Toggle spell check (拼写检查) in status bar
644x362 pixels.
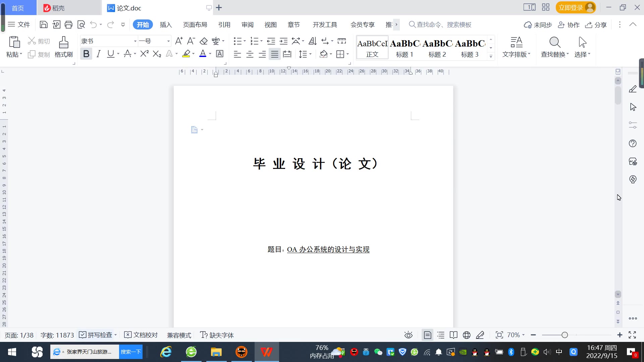pos(97,335)
